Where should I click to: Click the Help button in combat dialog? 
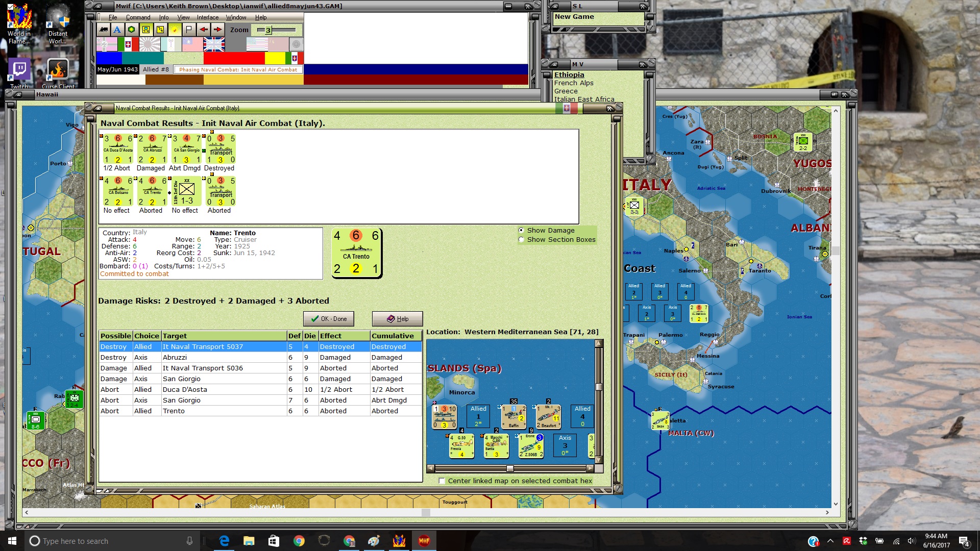(x=397, y=319)
